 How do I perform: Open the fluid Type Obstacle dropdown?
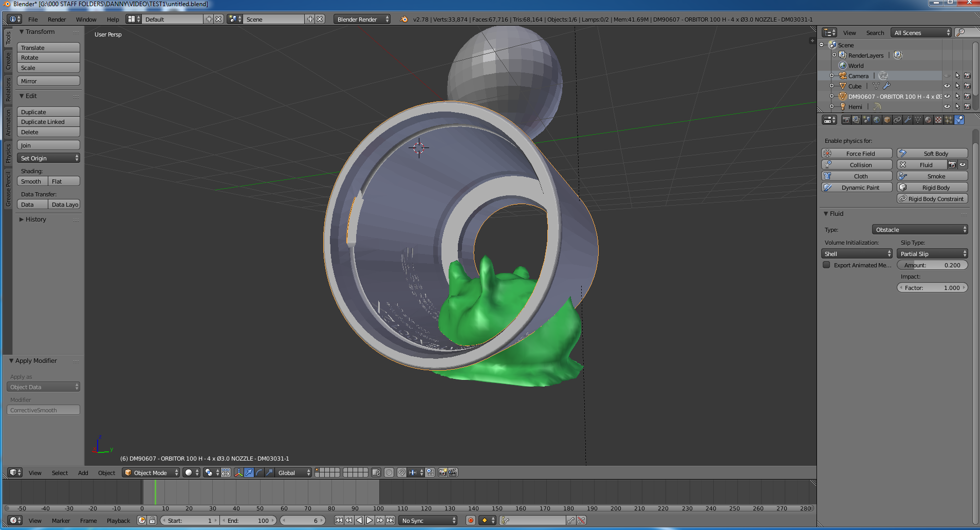pyautogui.click(x=920, y=229)
